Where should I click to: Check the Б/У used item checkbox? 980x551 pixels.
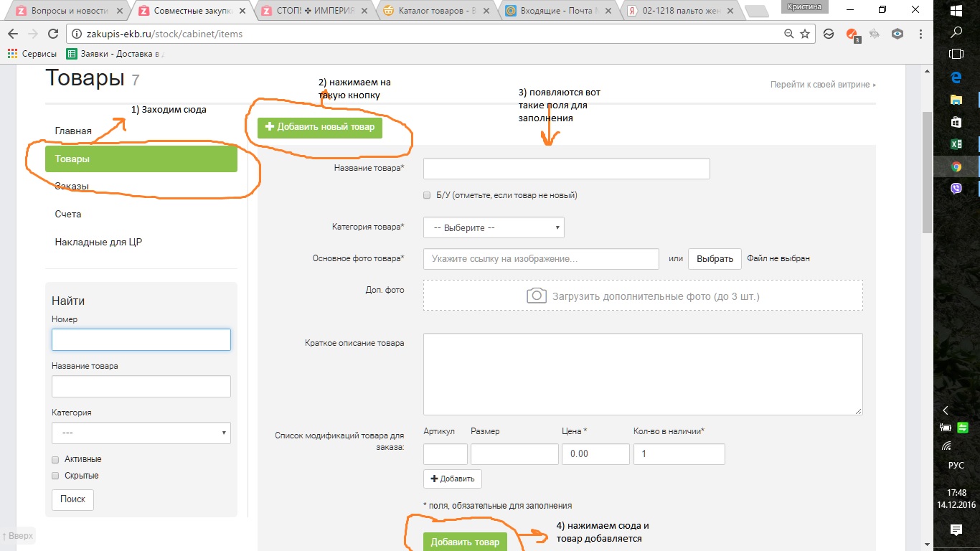tap(428, 195)
